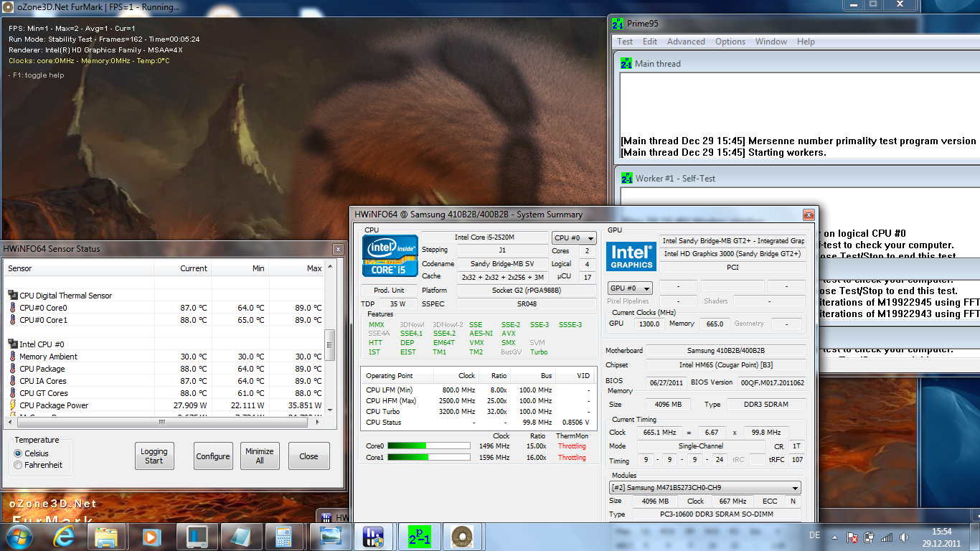Close the HWiNFO64 Sensor Status window
This screenshot has width=980, height=551.
click(338, 249)
